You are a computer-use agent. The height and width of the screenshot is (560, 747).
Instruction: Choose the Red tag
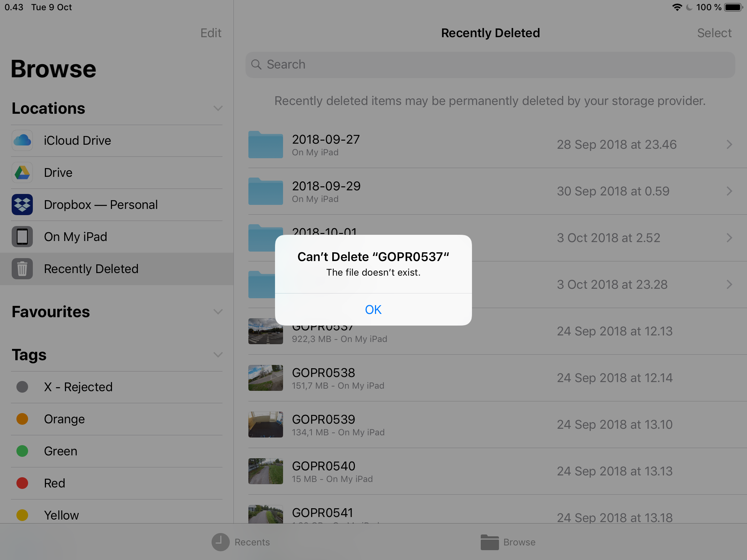54,483
